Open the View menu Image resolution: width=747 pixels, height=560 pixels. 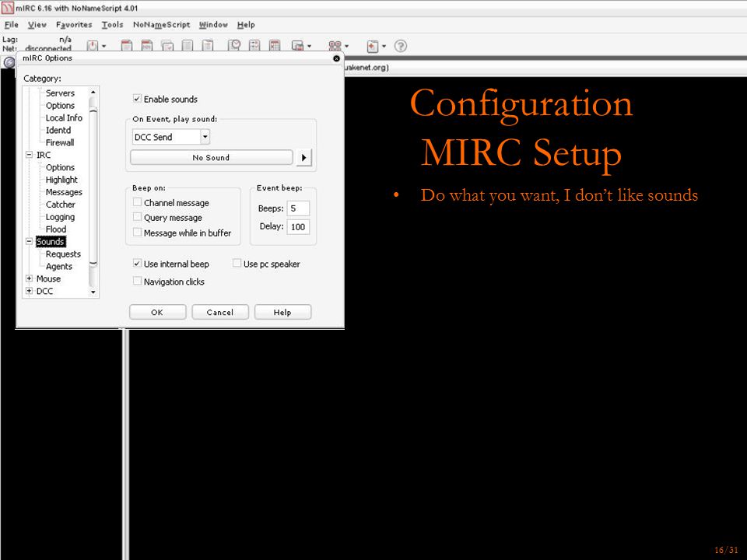click(x=37, y=25)
